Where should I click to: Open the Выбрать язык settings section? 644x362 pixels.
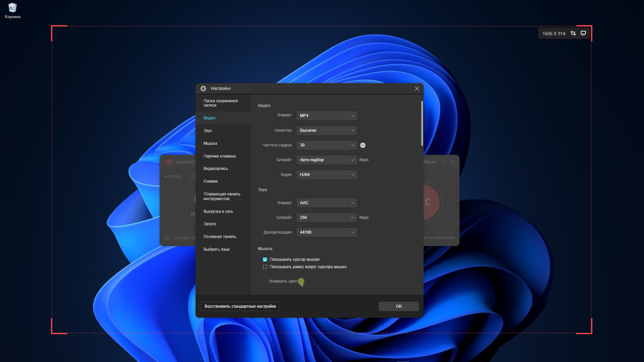pos(217,249)
